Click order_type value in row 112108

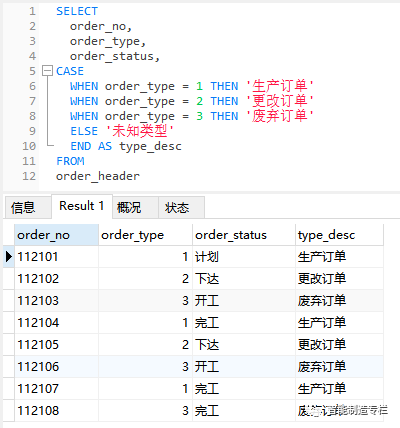[145, 411]
